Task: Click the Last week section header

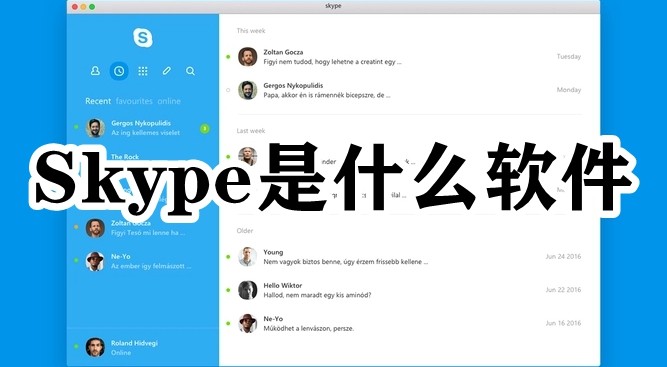Action: pyautogui.click(x=251, y=131)
